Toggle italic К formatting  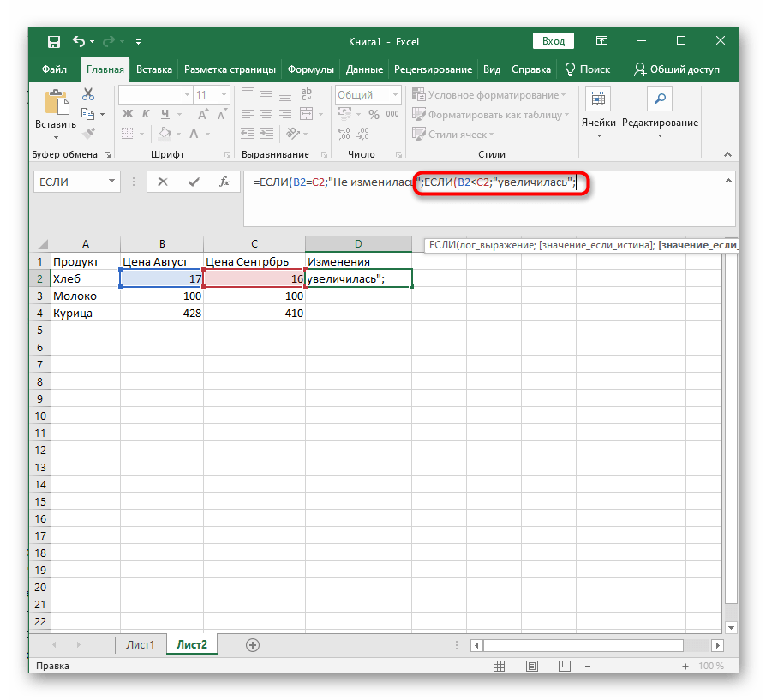(146, 114)
